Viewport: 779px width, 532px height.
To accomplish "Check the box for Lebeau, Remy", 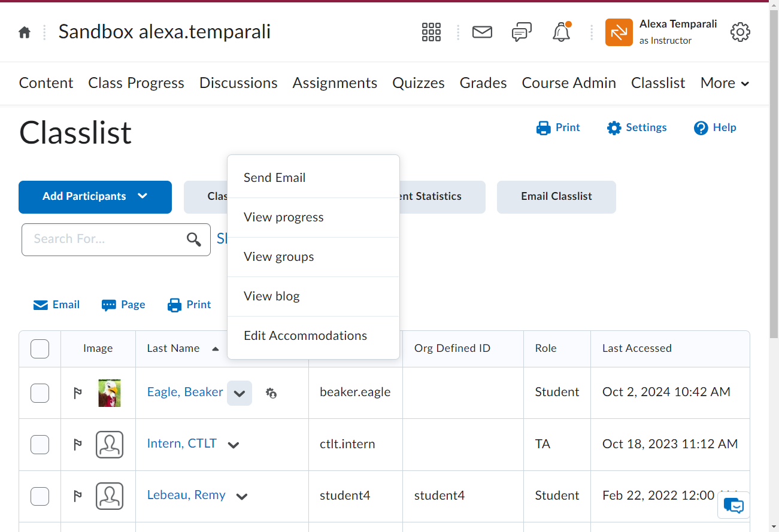I will coord(40,496).
